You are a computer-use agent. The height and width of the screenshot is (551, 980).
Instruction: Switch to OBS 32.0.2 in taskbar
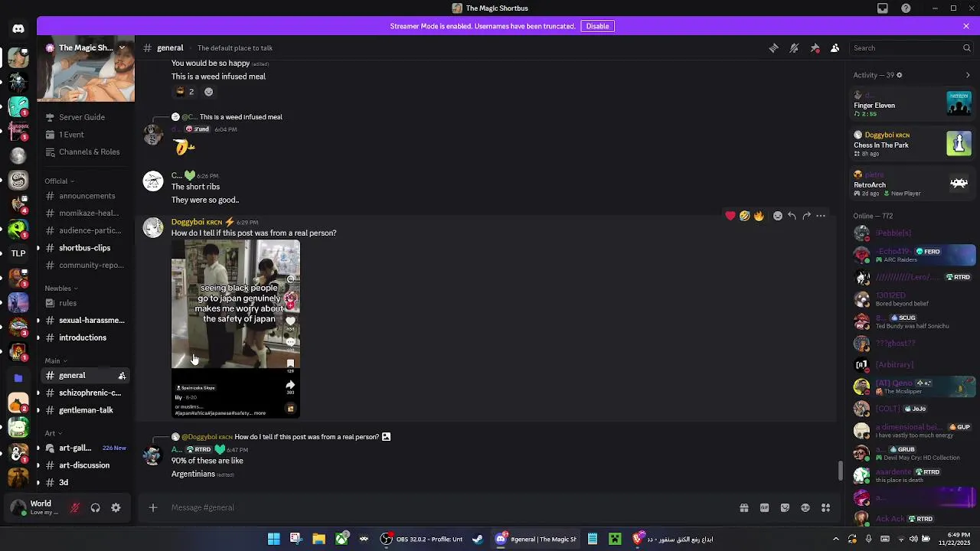423,539
